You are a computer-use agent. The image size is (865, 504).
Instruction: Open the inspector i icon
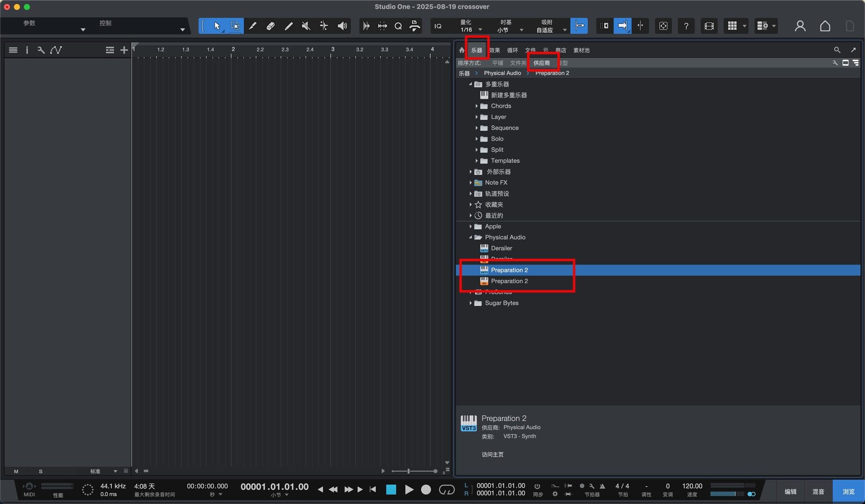coord(27,50)
